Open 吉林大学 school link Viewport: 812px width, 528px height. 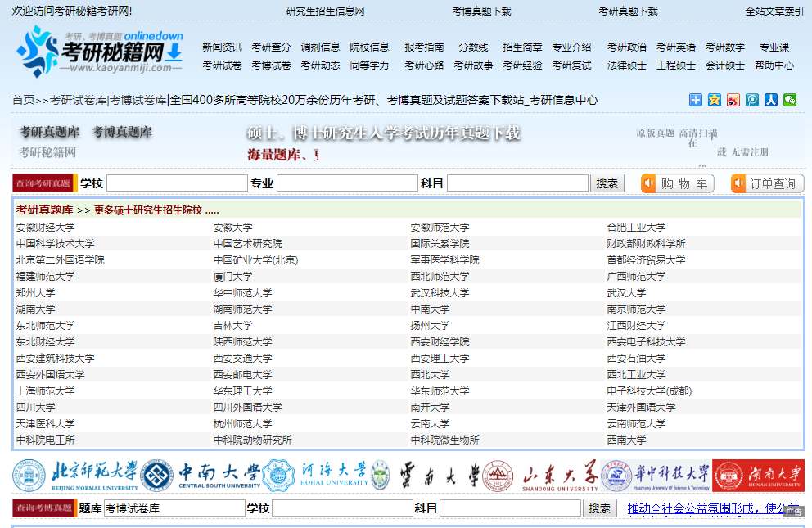coord(232,326)
